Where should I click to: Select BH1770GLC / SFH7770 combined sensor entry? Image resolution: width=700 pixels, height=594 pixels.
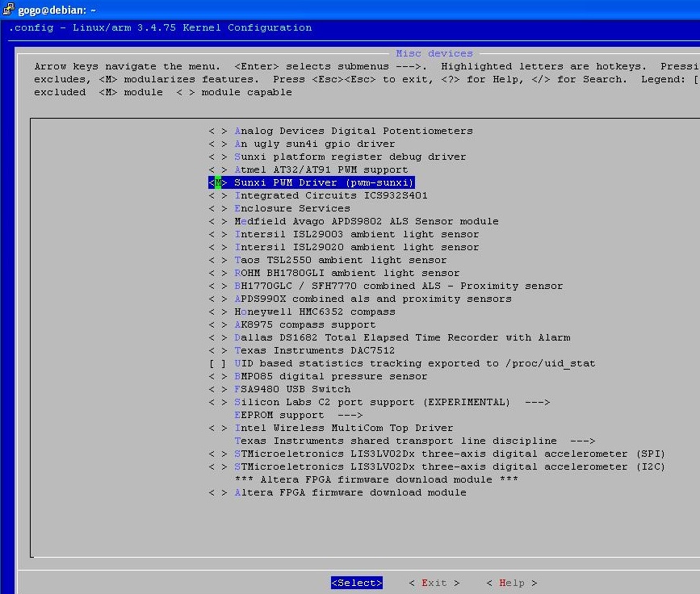tap(399, 286)
